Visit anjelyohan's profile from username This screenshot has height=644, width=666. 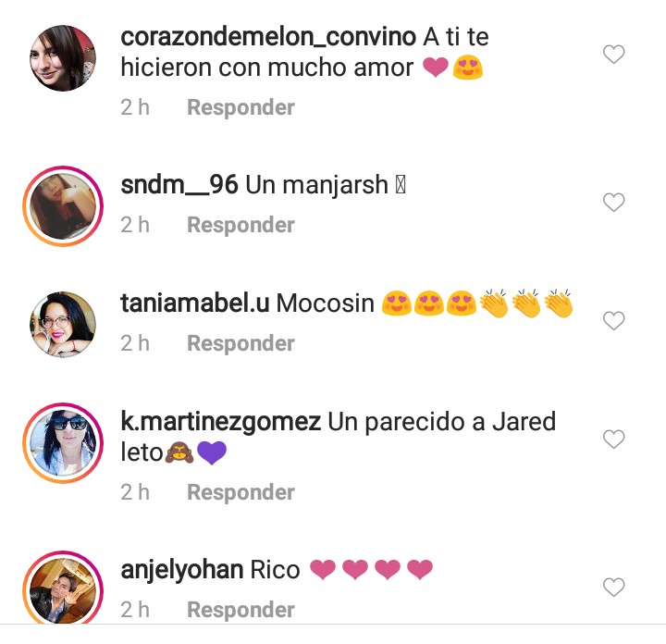tap(182, 571)
